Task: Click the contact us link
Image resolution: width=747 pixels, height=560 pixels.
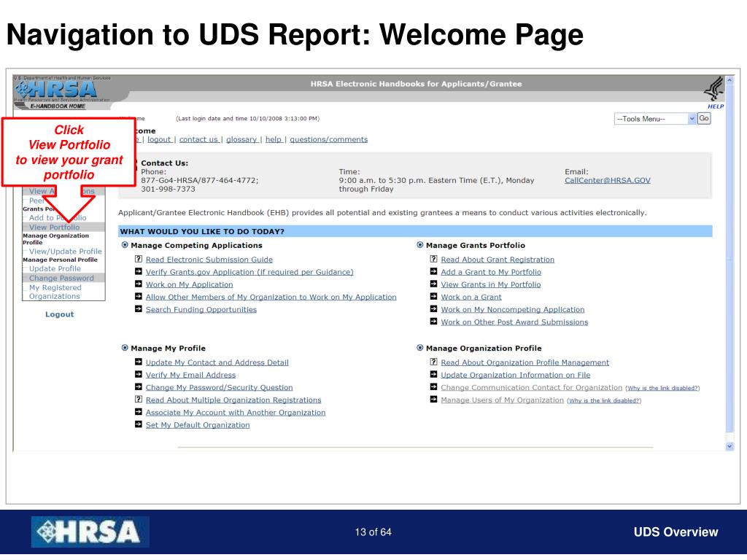Action: click(198, 139)
